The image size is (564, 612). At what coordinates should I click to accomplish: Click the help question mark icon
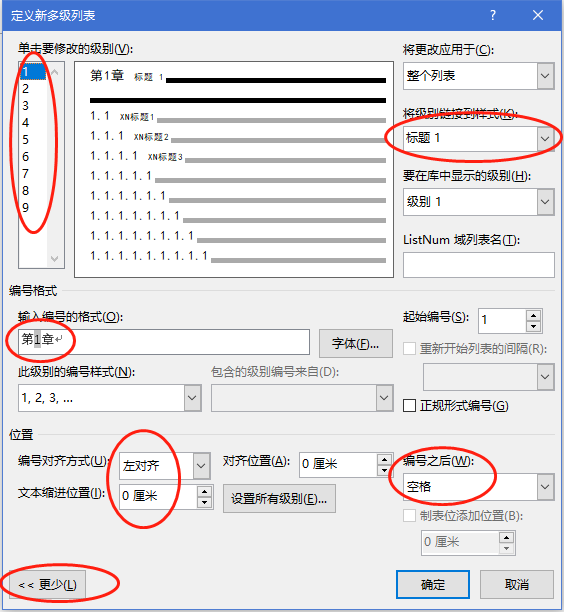(493, 15)
